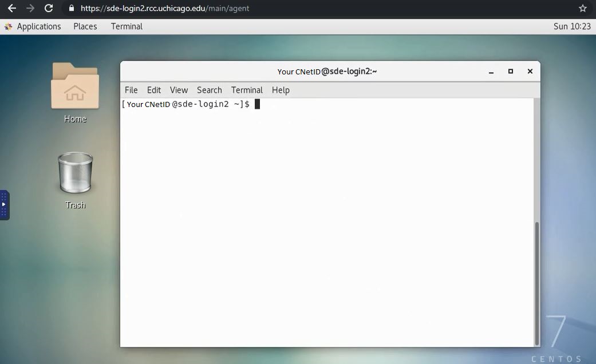Select the Trash desktop icon
The height and width of the screenshot is (364, 596).
[x=75, y=180]
